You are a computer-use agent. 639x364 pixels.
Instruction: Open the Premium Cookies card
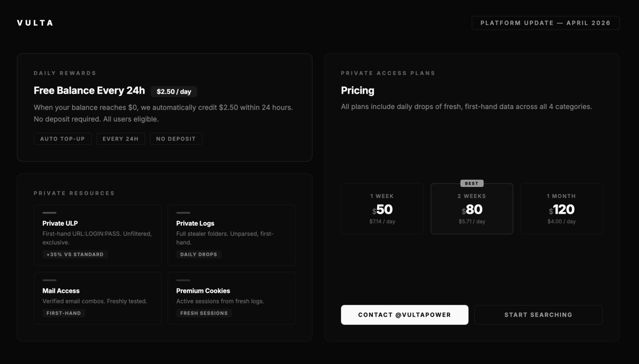tap(232, 298)
